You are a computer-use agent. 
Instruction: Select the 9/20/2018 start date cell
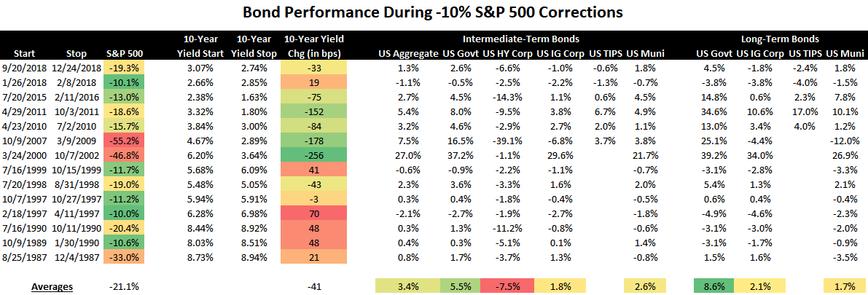click(x=23, y=68)
